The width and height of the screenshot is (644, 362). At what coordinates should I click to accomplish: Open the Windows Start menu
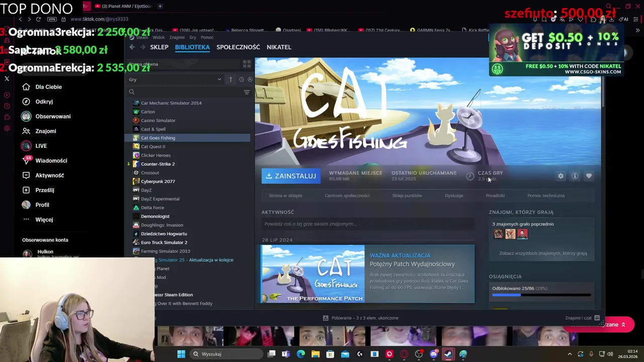tap(181, 354)
